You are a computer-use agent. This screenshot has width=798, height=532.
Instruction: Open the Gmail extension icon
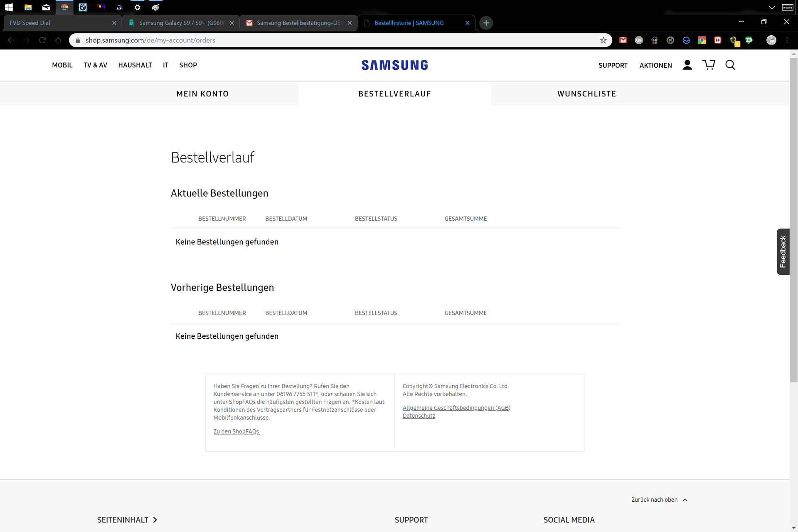click(623, 40)
